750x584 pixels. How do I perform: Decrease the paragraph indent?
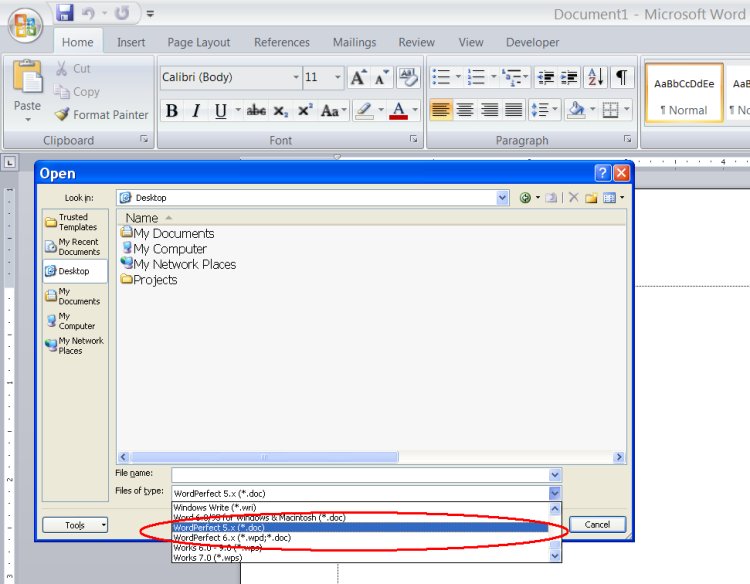(x=545, y=77)
